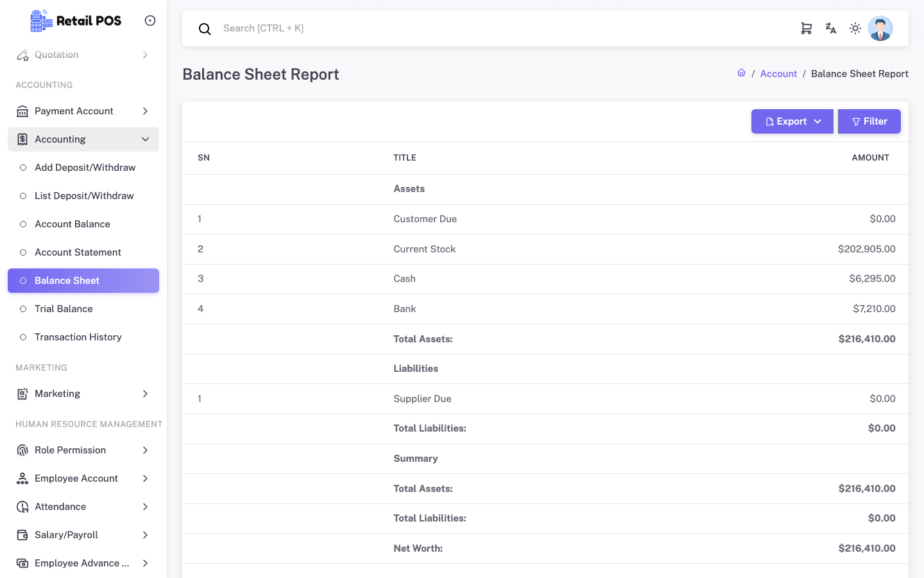Click the Salary/Payroll wallet icon
The image size is (924, 578).
[x=22, y=535]
